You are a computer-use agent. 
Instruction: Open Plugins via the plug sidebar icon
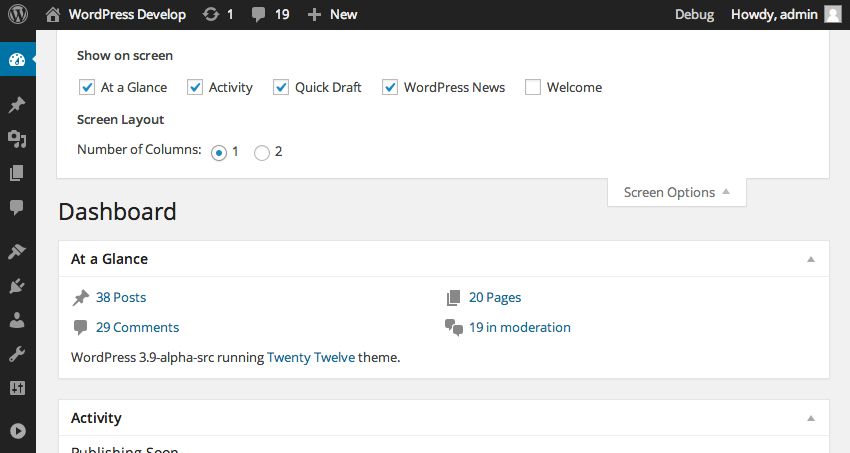pyautogui.click(x=17, y=286)
